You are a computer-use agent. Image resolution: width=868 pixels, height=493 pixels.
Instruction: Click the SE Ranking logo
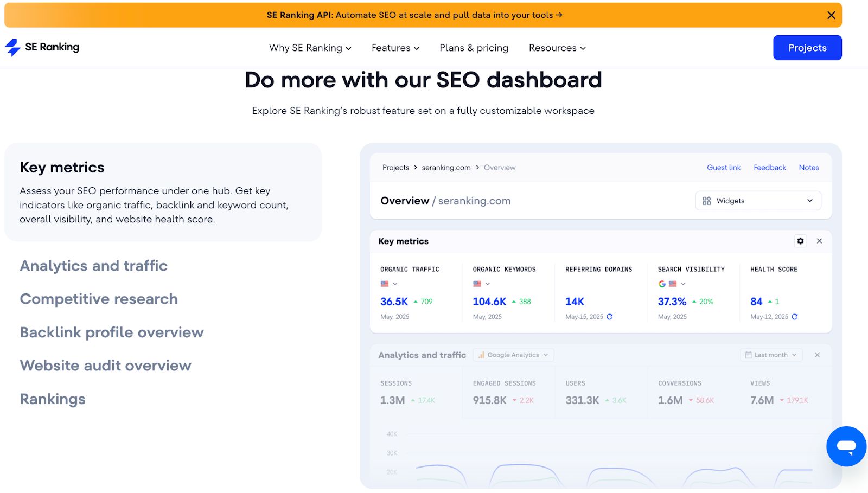tap(42, 47)
